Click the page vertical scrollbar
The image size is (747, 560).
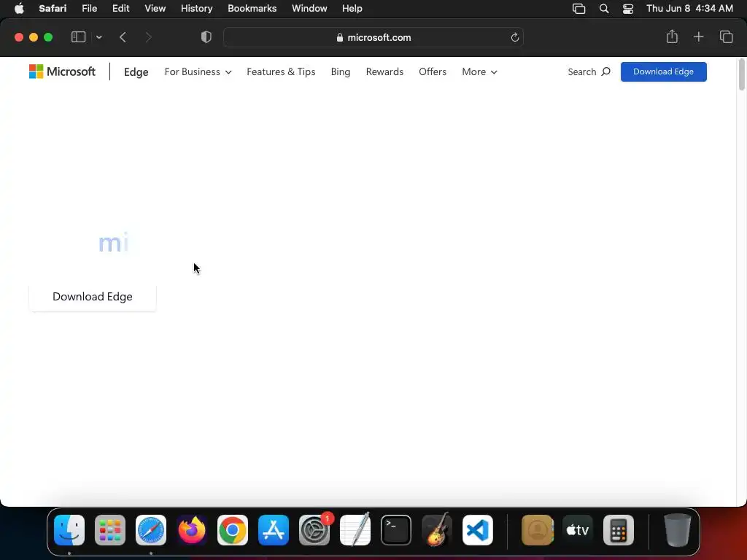741,75
